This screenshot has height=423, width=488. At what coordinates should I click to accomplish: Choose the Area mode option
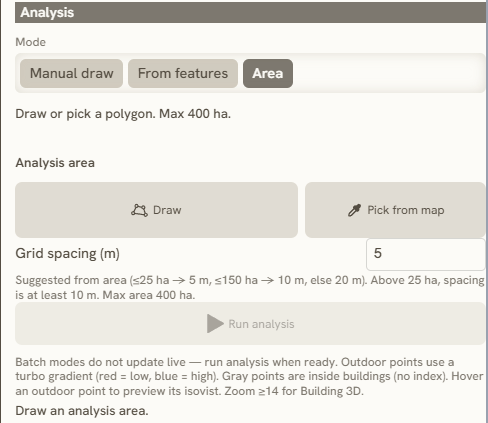[x=268, y=73]
